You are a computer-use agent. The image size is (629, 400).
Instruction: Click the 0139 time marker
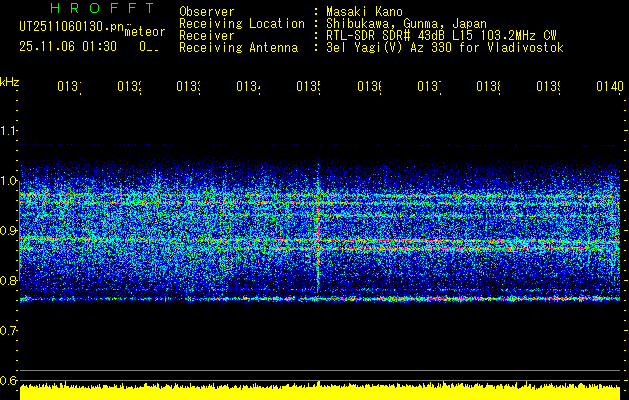[x=548, y=86]
